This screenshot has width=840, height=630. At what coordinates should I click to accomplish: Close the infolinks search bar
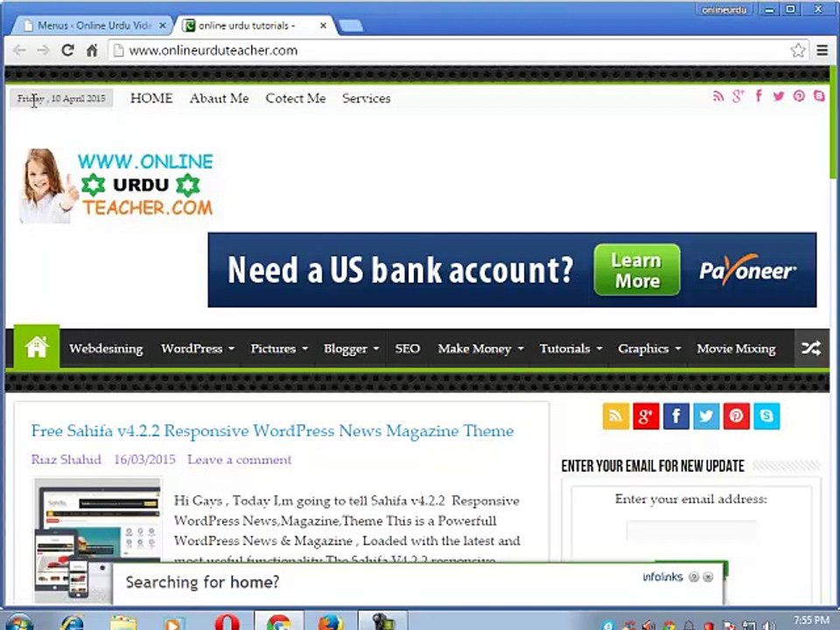[708, 577]
